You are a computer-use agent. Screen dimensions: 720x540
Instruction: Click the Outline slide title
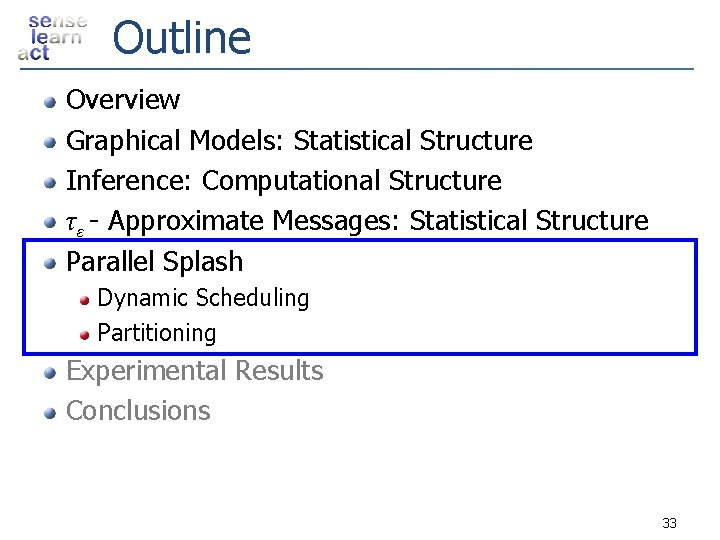point(181,38)
